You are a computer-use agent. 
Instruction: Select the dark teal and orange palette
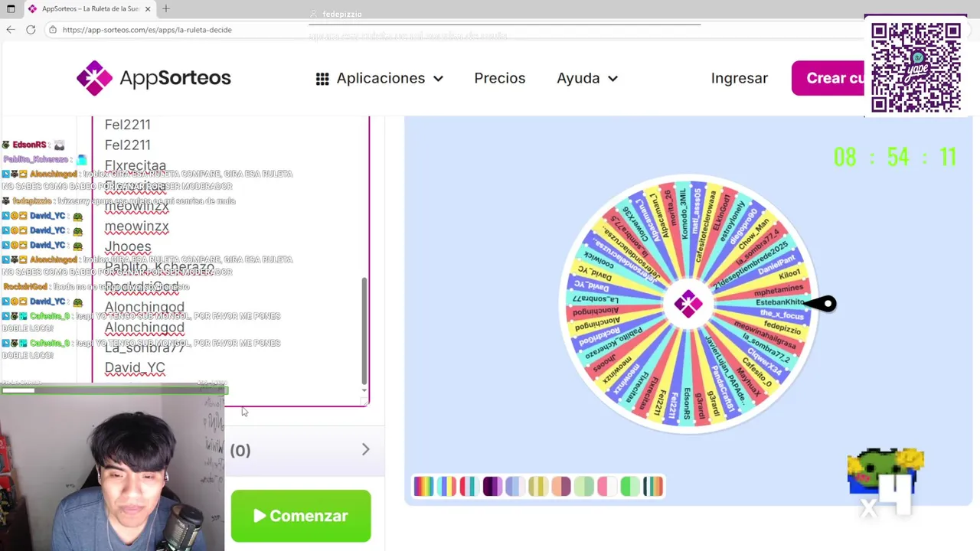tap(653, 486)
